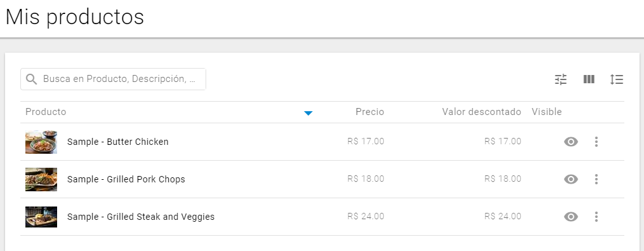The image size is (644, 251).
Task: Focus the Busca en Producto search field
Action: click(113, 79)
